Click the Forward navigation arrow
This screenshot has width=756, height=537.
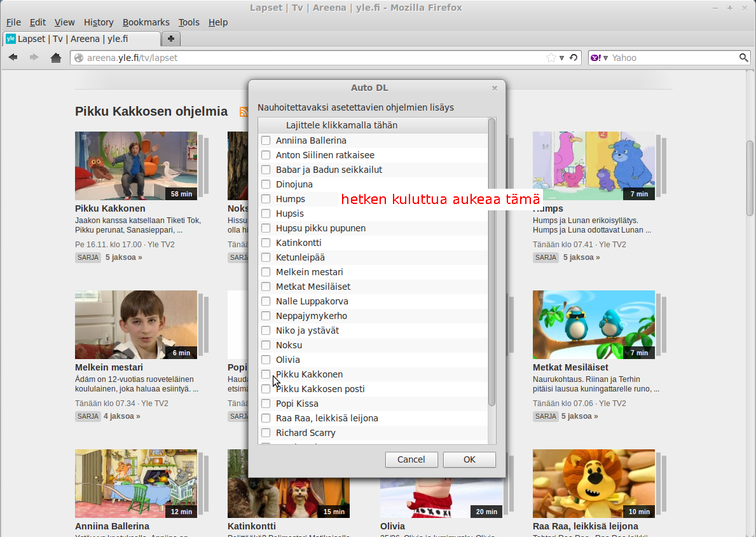(34, 58)
